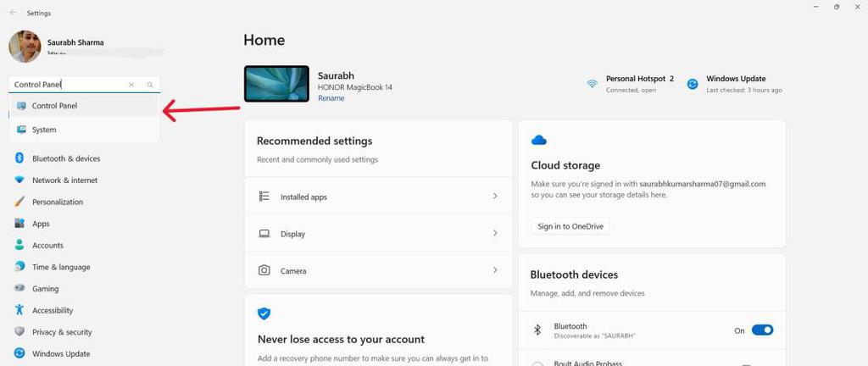Viewport: 868px width, 366px height.
Task: Expand the Installed apps chevron
Action: (x=495, y=197)
